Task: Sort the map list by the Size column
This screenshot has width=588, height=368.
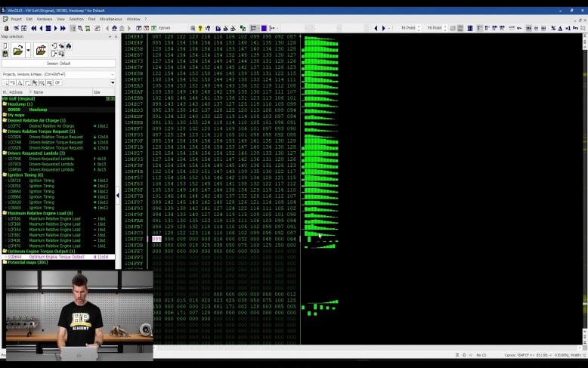Action: pos(104,92)
